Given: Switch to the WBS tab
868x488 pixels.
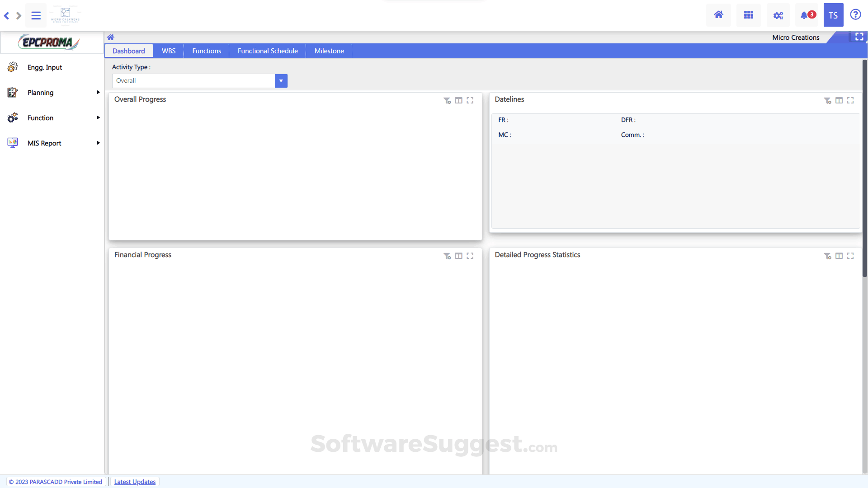Looking at the screenshot, I should coord(169,51).
